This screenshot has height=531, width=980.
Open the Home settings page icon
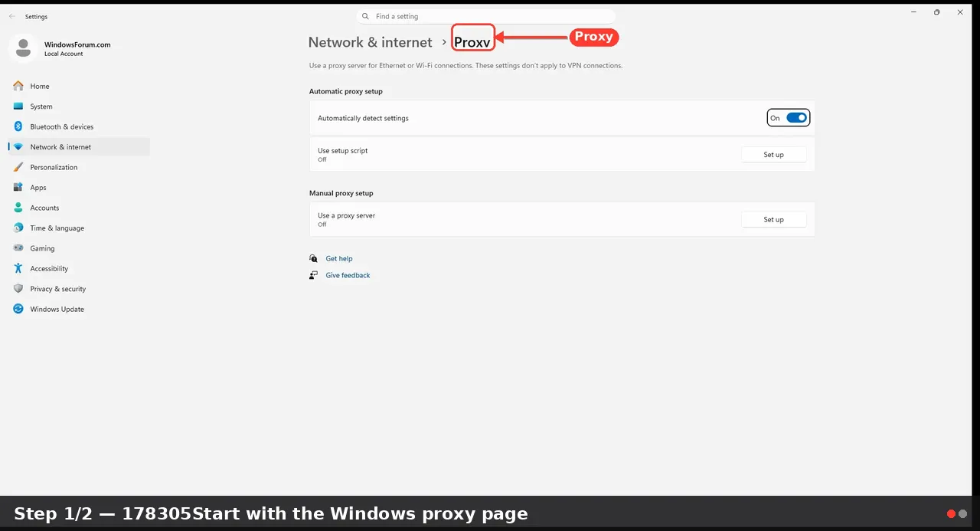[18, 86]
